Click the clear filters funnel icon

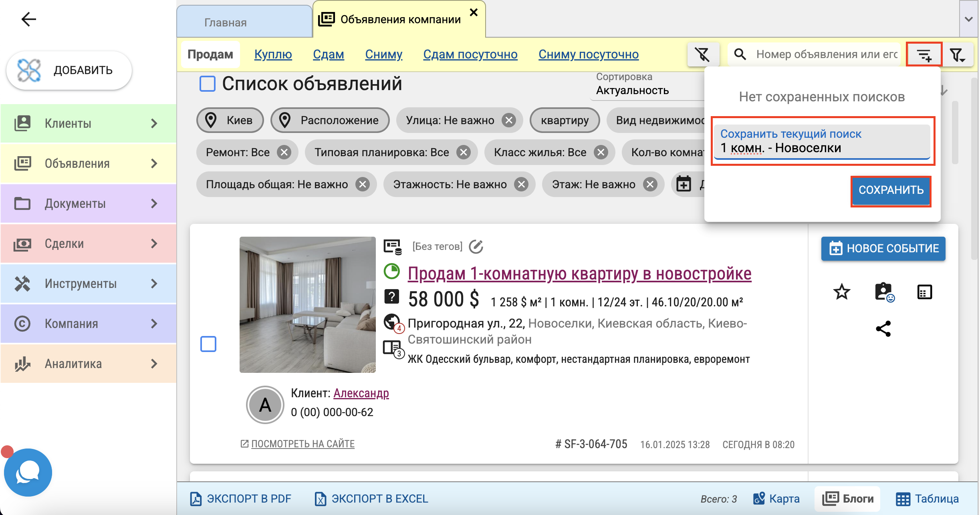(703, 54)
